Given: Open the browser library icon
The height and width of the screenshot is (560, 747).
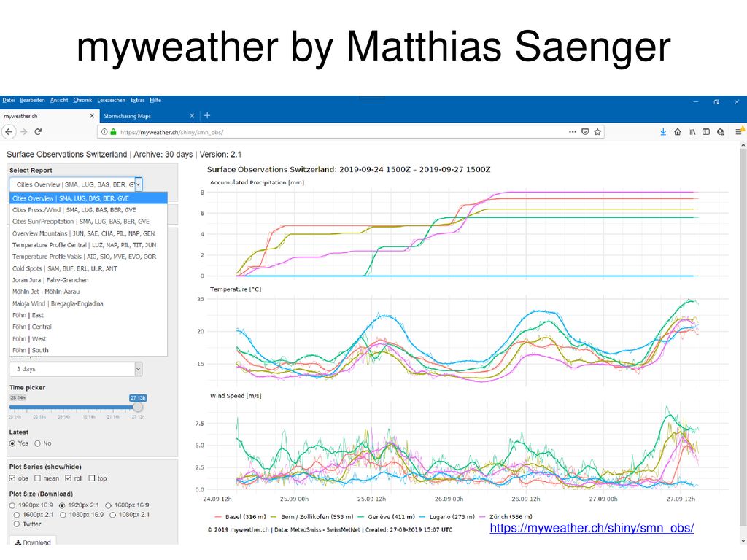Looking at the screenshot, I should click(692, 132).
